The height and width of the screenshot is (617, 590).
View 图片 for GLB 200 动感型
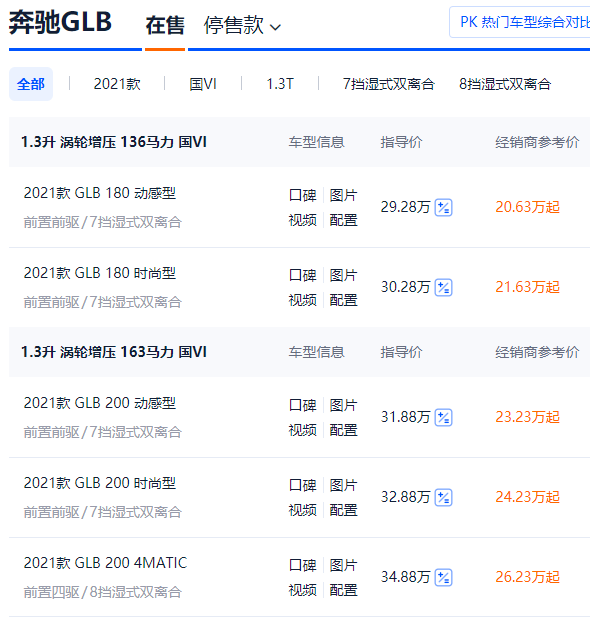(344, 405)
